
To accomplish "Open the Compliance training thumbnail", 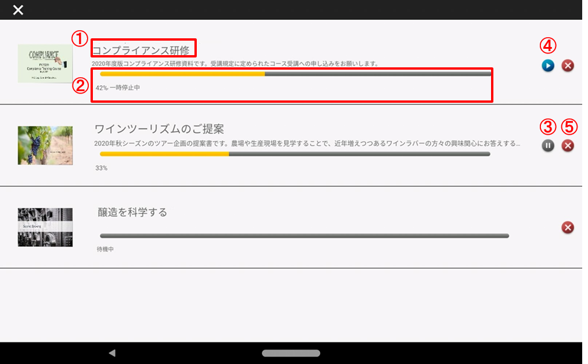I will click(45, 63).
